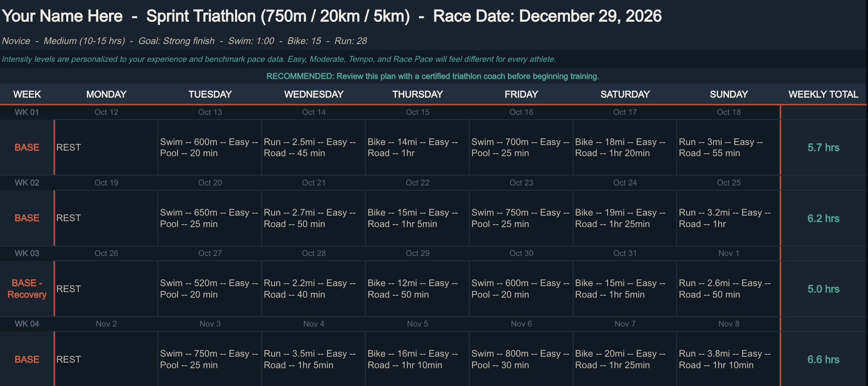Click the 5.7 hrs weekly total
This screenshot has width=868, height=386.
pos(823,147)
